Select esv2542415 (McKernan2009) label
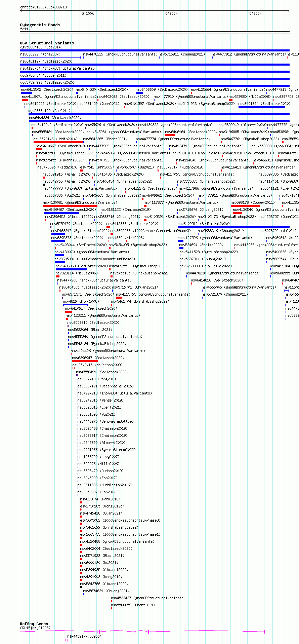Image resolution: width=299 pixels, height=644 pixels. (x=97, y=365)
